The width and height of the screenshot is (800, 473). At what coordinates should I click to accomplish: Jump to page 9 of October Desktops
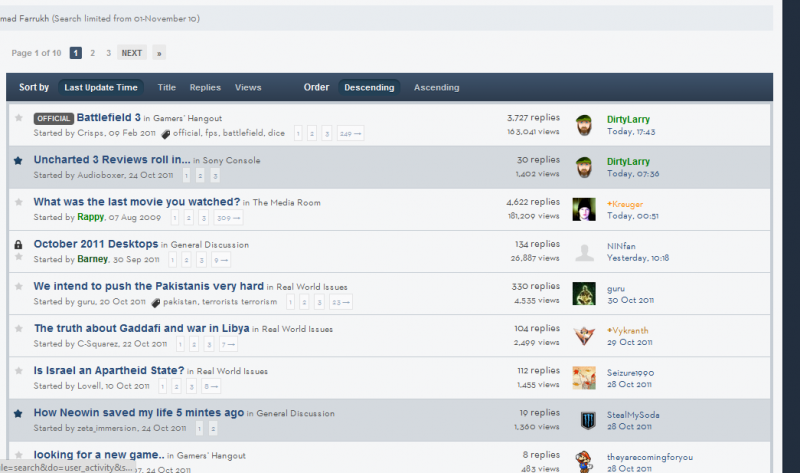(x=220, y=260)
